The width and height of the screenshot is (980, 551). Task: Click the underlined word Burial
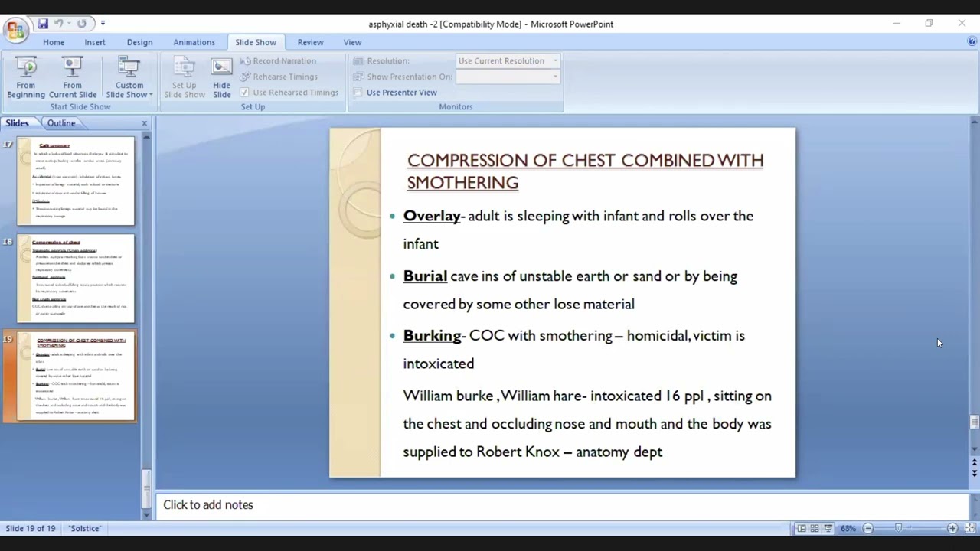425,276
